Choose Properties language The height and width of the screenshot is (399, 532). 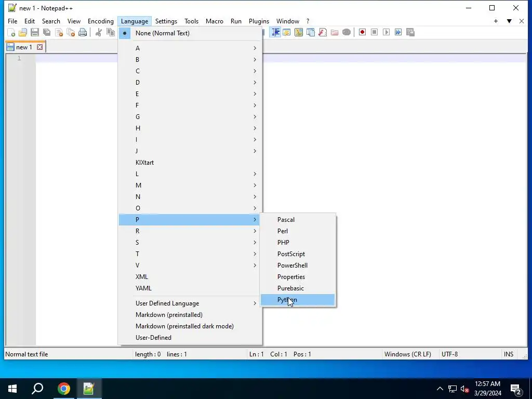coord(298,277)
